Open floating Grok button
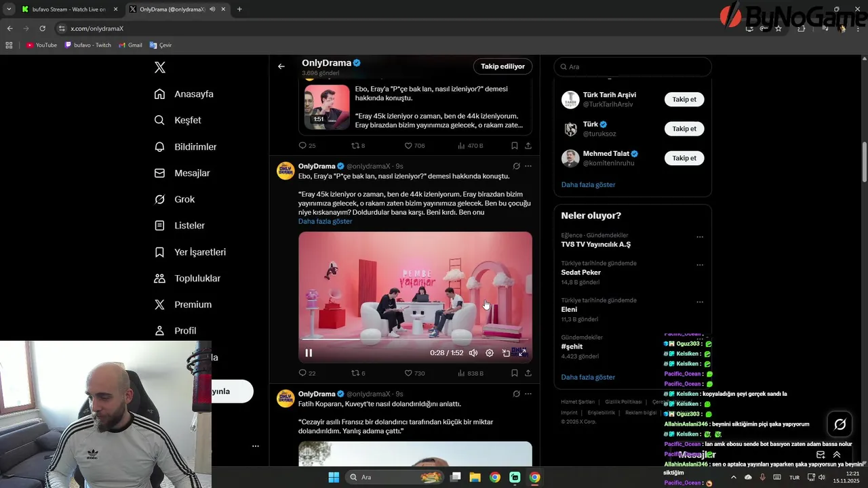The height and width of the screenshot is (488, 868). tap(840, 424)
